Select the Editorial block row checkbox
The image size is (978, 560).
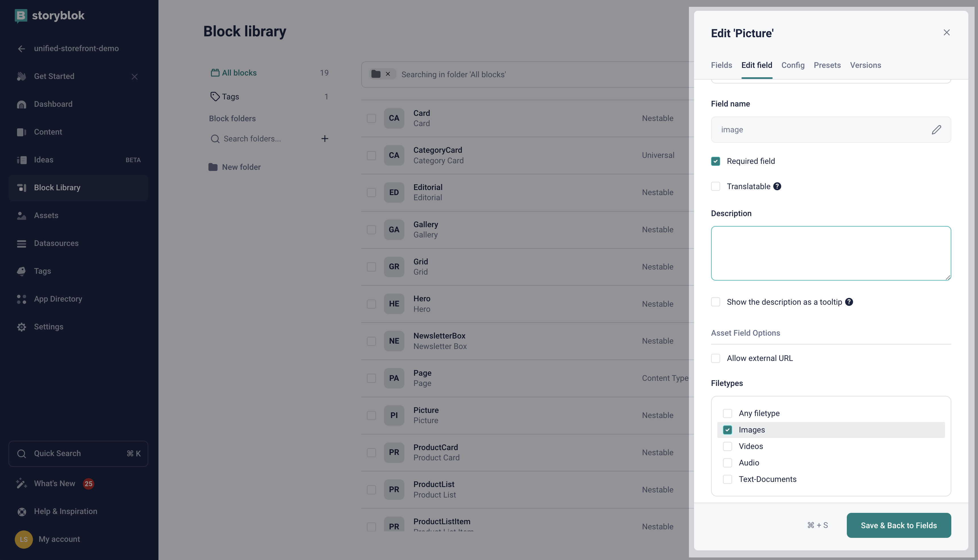click(x=371, y=192)
